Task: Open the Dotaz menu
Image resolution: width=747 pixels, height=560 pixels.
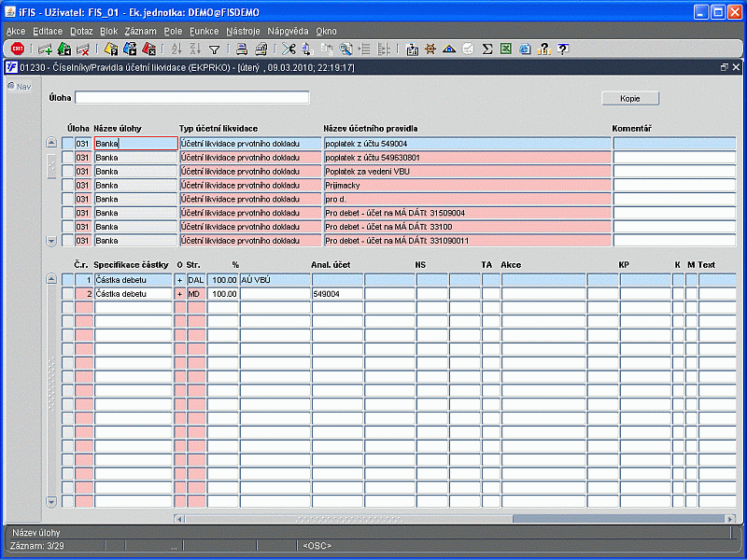Action: [x=81, y=32]
